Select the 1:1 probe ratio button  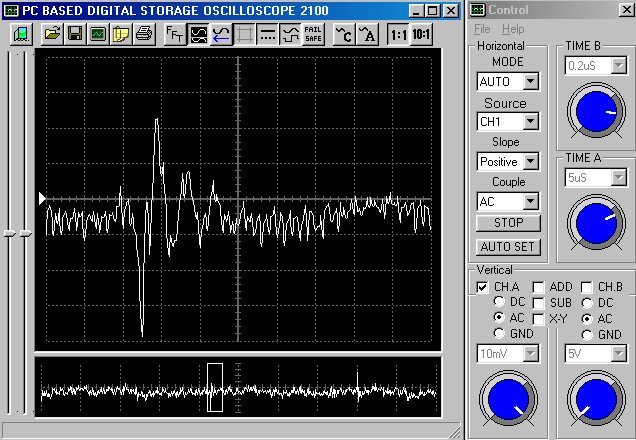(x=398, y=33)
